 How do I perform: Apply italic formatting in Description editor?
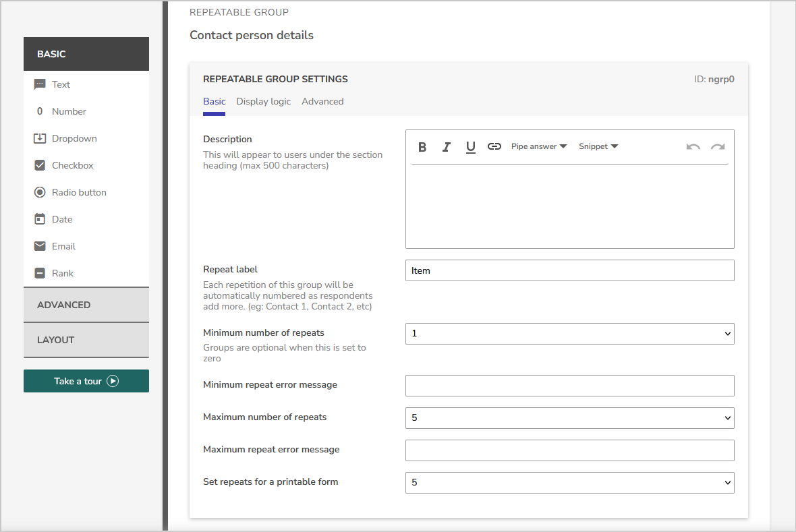click(x=446, y=147)
